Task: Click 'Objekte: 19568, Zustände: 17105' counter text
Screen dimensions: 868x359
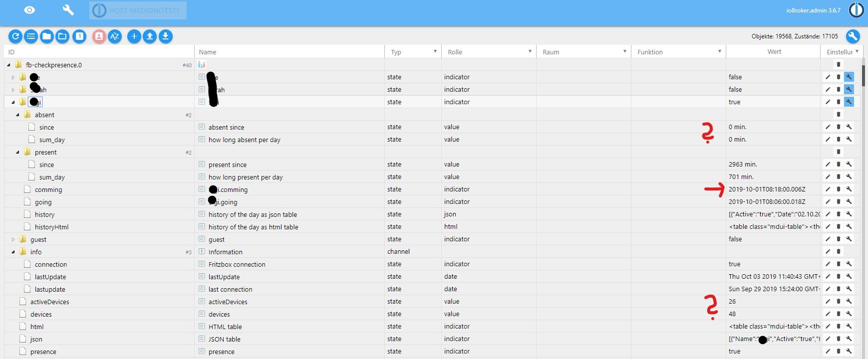Action: pos(795,36)
